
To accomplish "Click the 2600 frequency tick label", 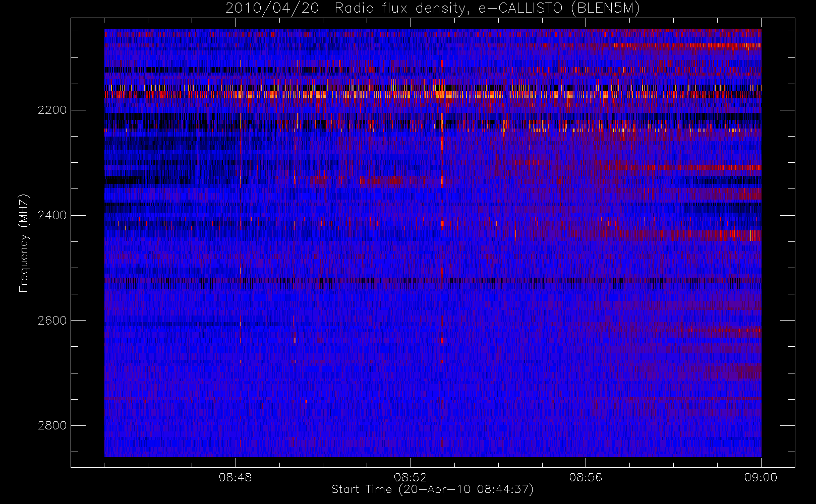I will 52,321.
